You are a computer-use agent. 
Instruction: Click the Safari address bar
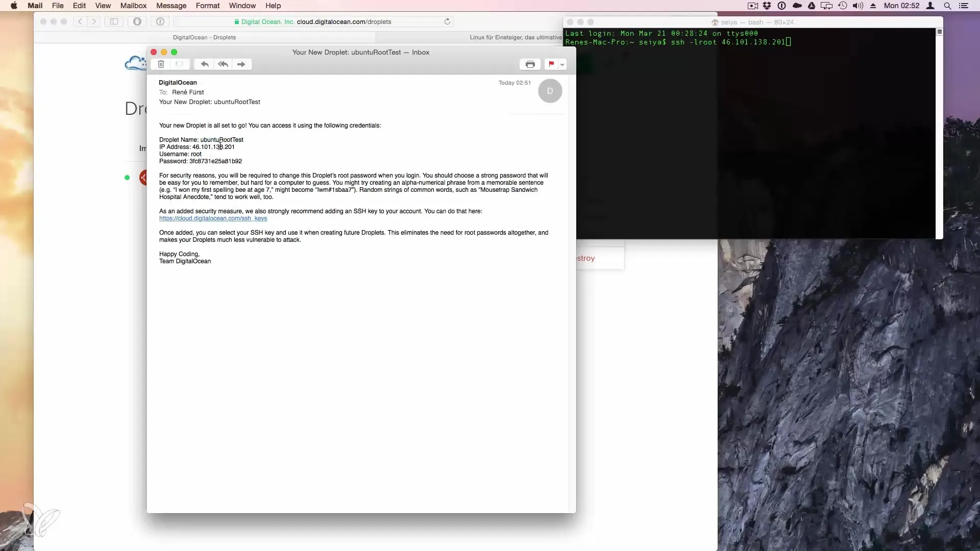(313, 21)
